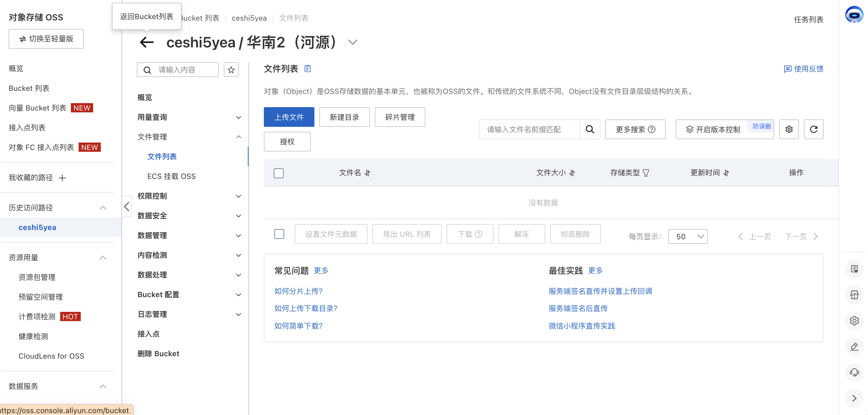Click the refresh icon in file toolbar
The height and width of the screenshot is (415, 868).
click(x=813, y=129)
